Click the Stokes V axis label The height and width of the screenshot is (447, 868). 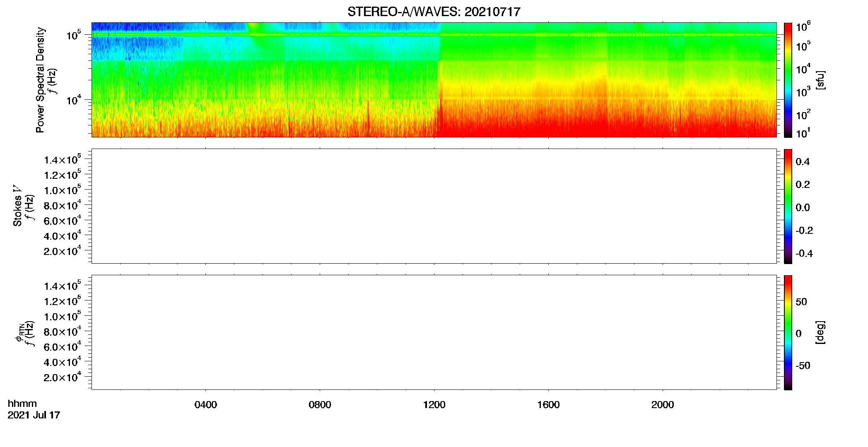point(17,206)
